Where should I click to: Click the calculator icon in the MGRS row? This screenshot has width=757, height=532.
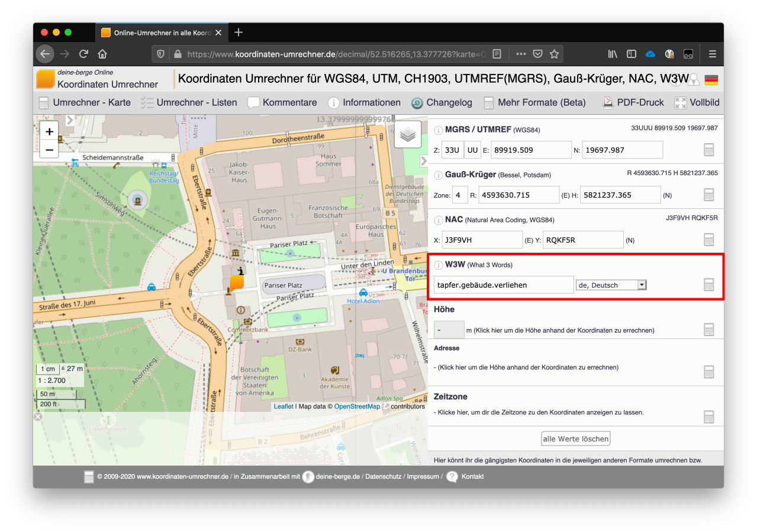[709, 150]
